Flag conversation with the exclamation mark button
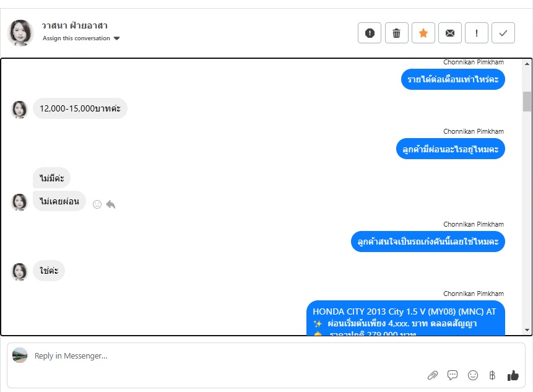The height and width of the screenshot is (392, 533). click(477, 33)
